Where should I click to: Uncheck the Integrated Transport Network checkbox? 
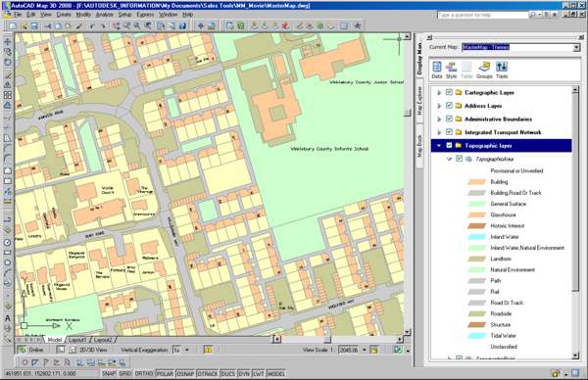(449, 132)
